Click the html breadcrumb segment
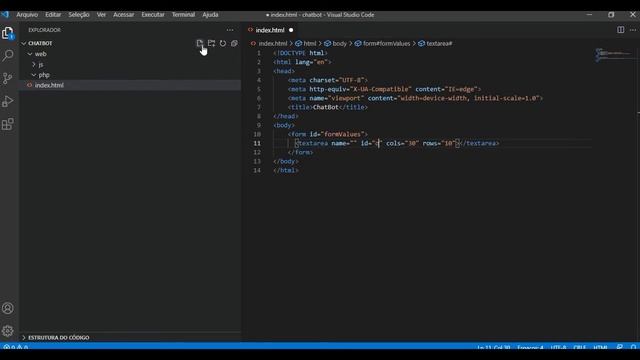The width and height of the screenshot is (640, 360). click(310, 44)
